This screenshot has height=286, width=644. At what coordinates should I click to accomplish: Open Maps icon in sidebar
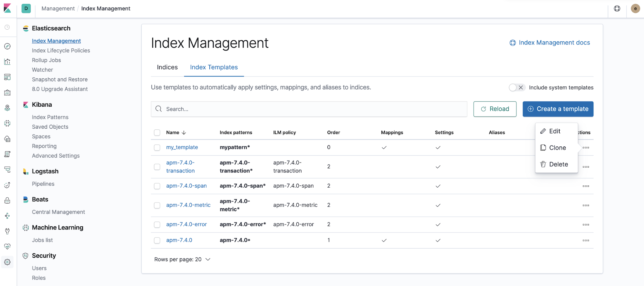point(7,108)
